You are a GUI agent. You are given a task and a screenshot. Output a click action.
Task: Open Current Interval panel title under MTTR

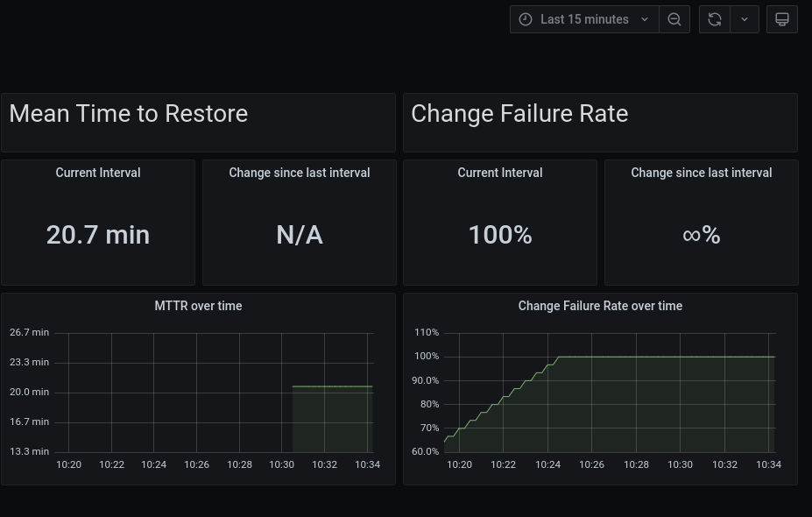pyautogui.click(x=98, y=173)
